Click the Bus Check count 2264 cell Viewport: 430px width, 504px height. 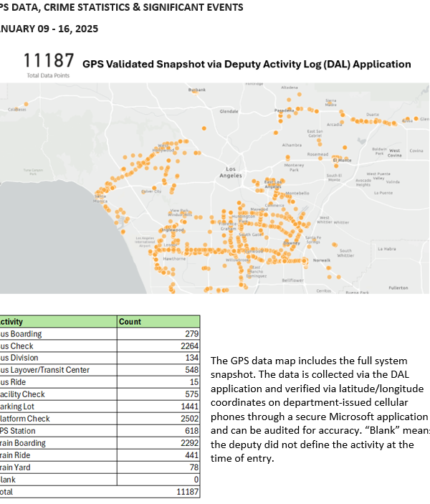158,346
